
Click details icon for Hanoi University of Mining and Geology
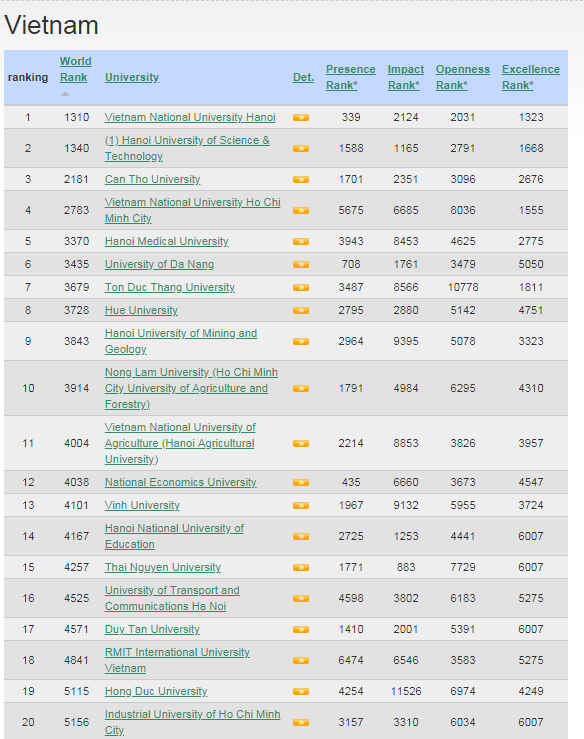301,341
